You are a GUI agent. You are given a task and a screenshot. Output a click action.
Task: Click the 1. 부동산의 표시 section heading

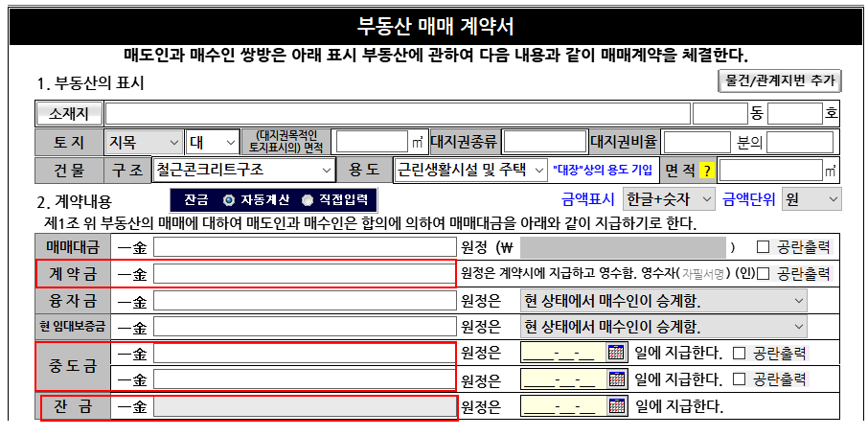click(90, 83)
